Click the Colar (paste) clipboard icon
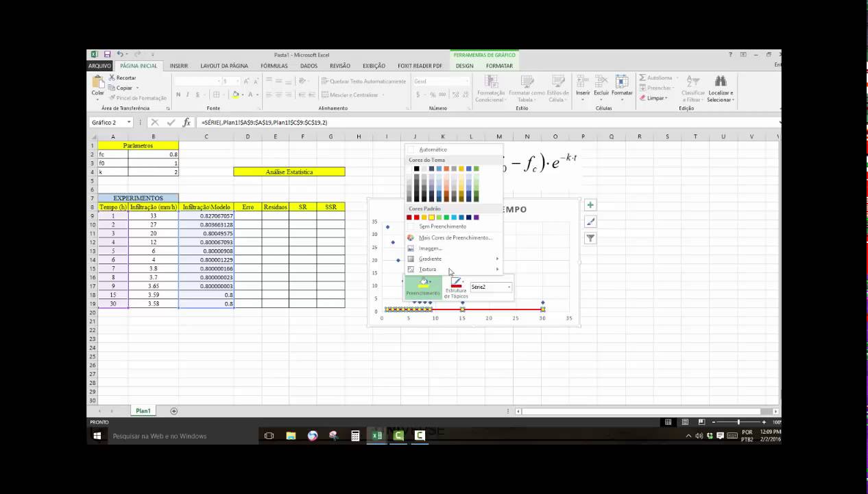Viewport: 868px width, 494px height. point(98,82)
